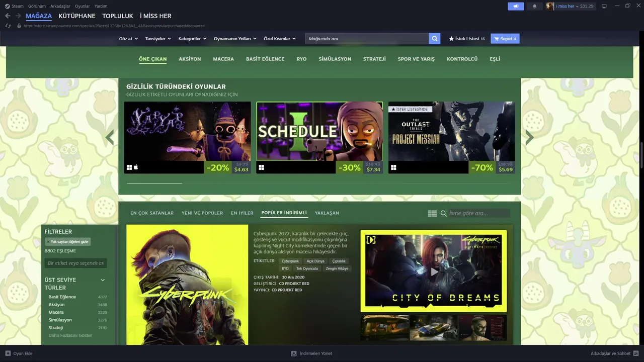Switch to YENİ VE POPÜLER tab
Viewport: 644px width, 362px height.
(x=202, y=213)
